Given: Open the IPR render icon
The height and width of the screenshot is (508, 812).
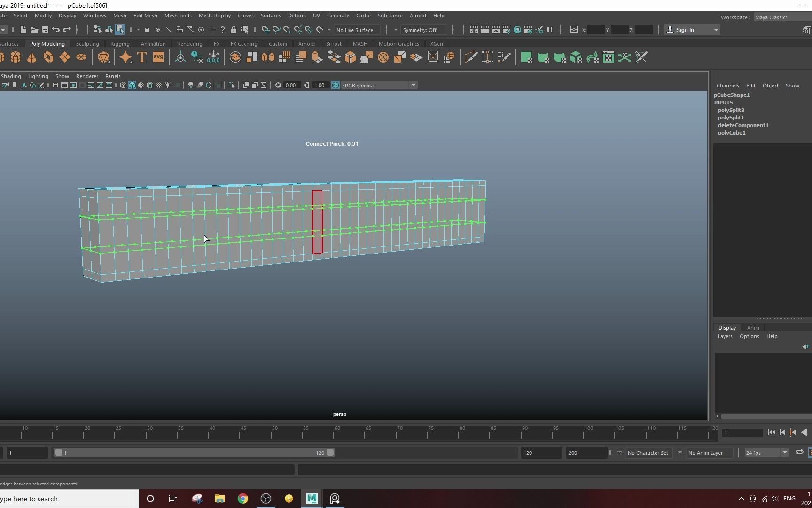Looking at the screenshot, I should coord(495,30).
